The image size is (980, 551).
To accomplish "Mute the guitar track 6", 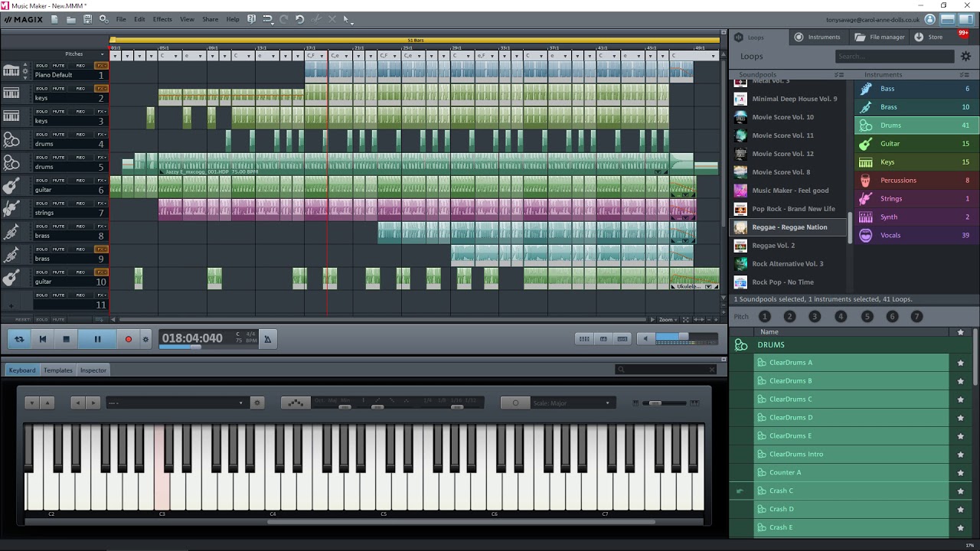I will pyautogui.click(x=59, y=181).
